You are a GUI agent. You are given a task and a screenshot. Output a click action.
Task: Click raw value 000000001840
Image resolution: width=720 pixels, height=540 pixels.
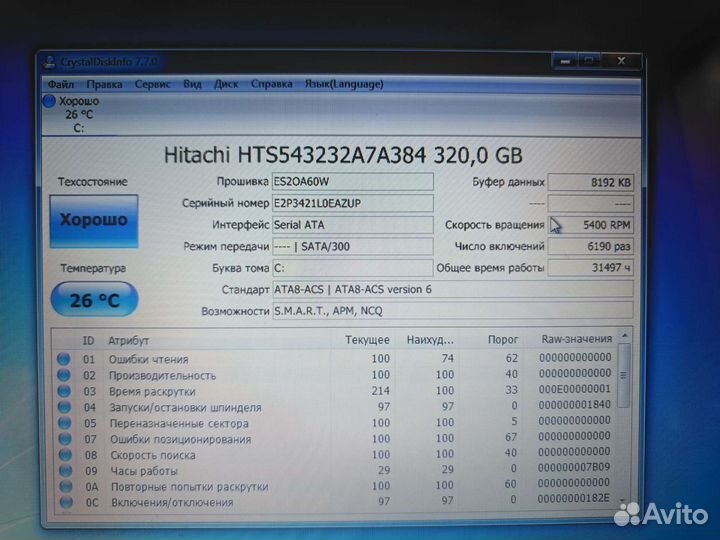click(574, 405)
